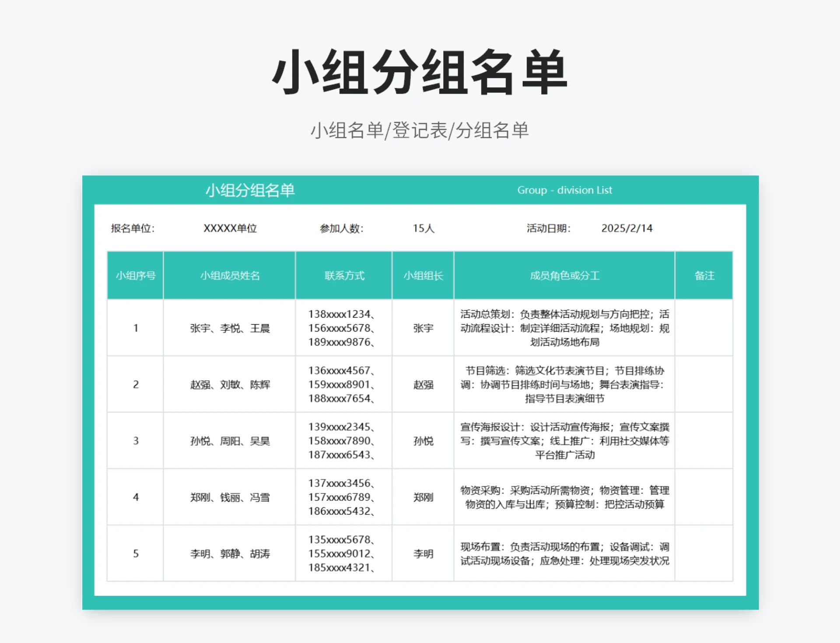
Task: Click the subtitle 小组名单/登记表/分组名单
Action: (x=420, y=130)
